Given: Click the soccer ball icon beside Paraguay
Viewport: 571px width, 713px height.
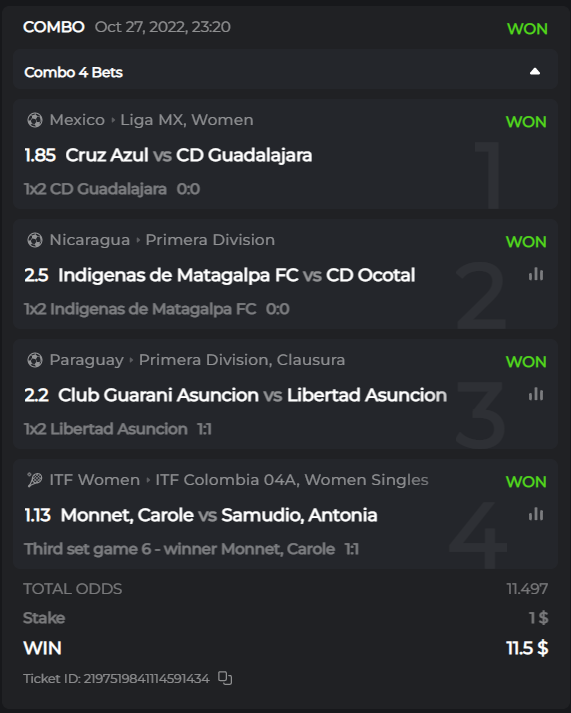Looking at the screenshot, I should 35,360.
